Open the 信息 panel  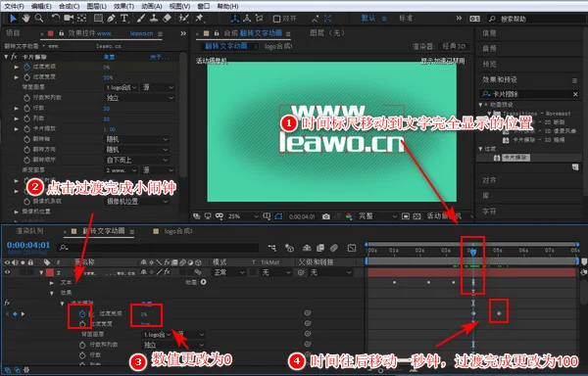coord(489,33)
